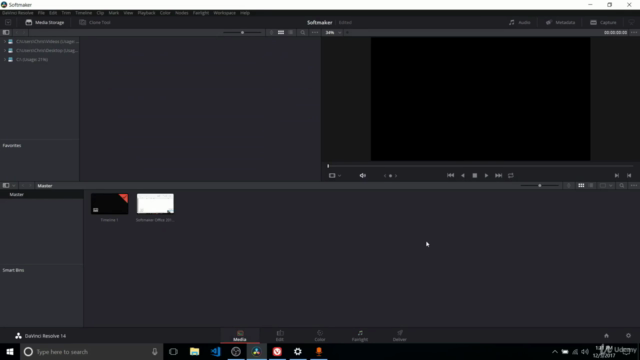Screen dimensions: 640x360
Task: Open the Timeline menu
Action: (x=83, y=13)
